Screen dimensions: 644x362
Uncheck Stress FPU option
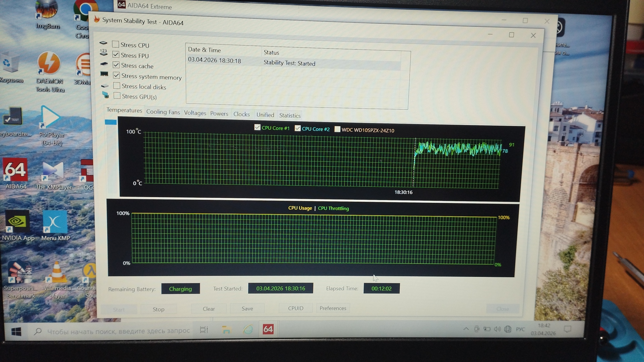(x=116, y=55)
